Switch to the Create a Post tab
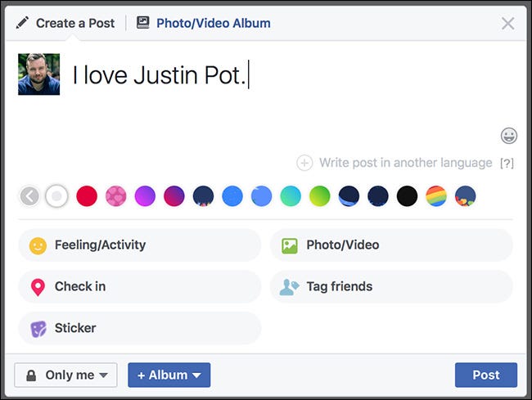This screenshot has height=400, width=532. (65, 23)
